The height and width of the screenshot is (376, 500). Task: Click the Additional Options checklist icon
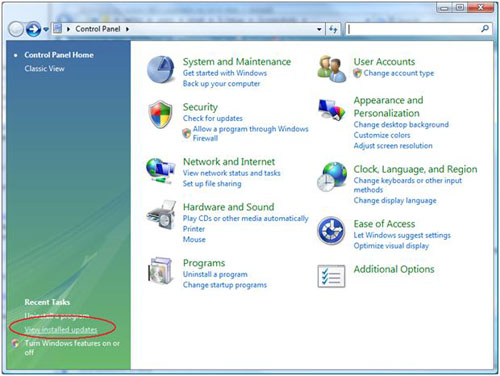pyautogui.click(x=331, y=276)
